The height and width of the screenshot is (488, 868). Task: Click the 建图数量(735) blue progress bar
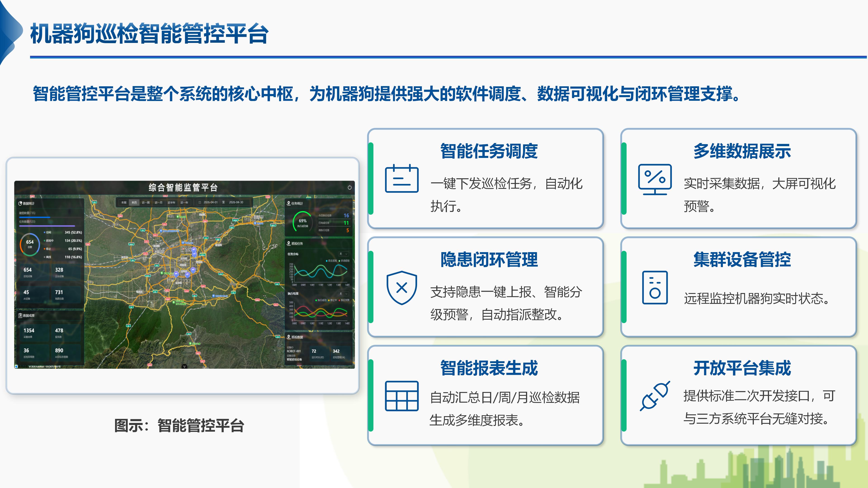tap(35, 217)
